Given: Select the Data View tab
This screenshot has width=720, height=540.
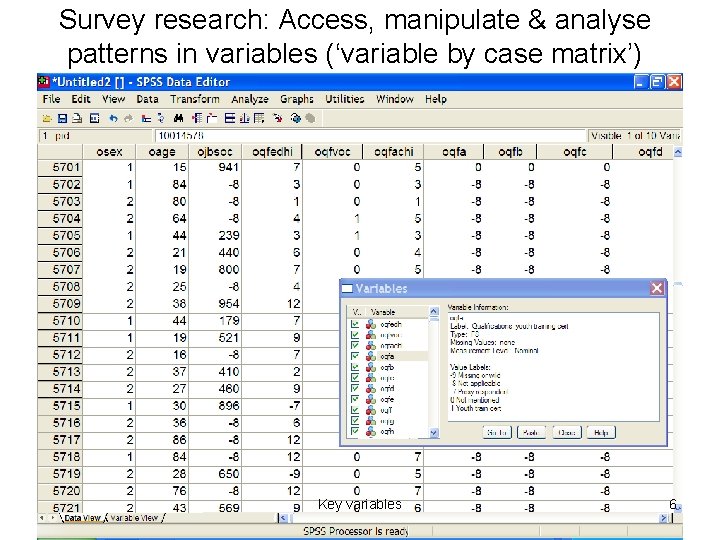Looking at the screenshot, I should [x=82, y=518].
